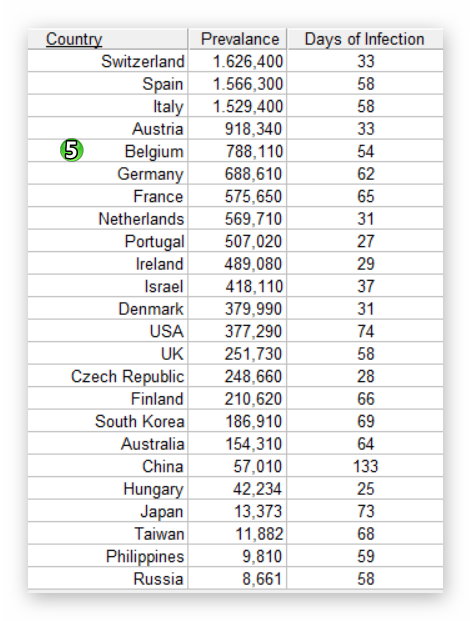Click the Israel country cell
471x621 pixels.
coord(108,286)
